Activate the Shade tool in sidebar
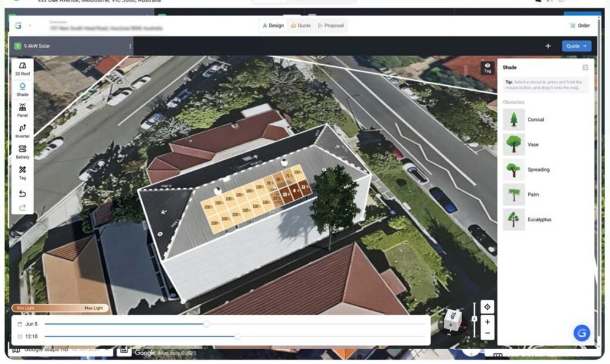The height and width of the screenshot is (364, 610). (23, 89)
